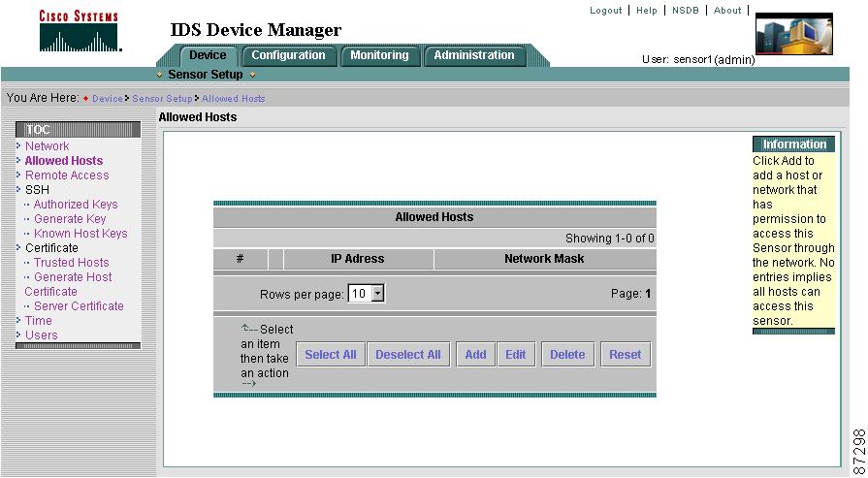Open the Help link
The image size is (868, 478).
point(647,11)
